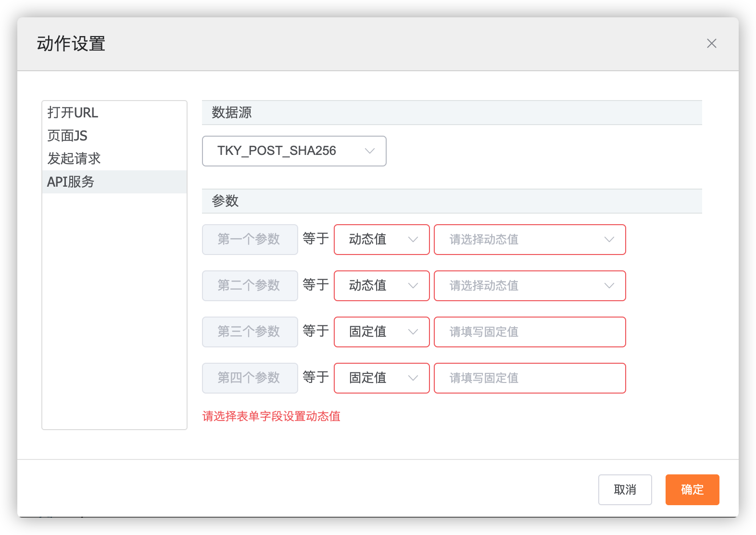Select 打开URL in the action list
The width and height of the screenshot is (756, 535).
[73, 113]
